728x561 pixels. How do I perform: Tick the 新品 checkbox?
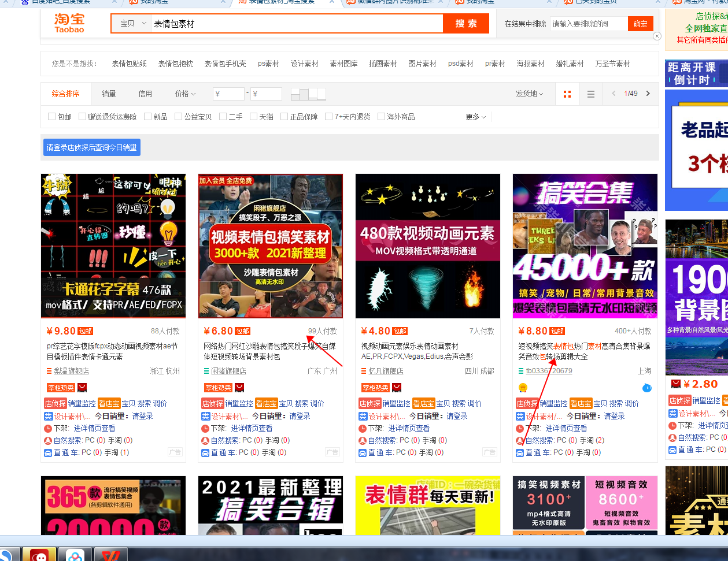[x=147, y=117]
